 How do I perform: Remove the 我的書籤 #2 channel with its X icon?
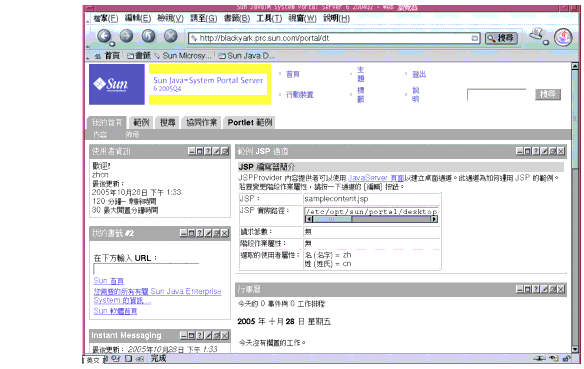[225, 233]
